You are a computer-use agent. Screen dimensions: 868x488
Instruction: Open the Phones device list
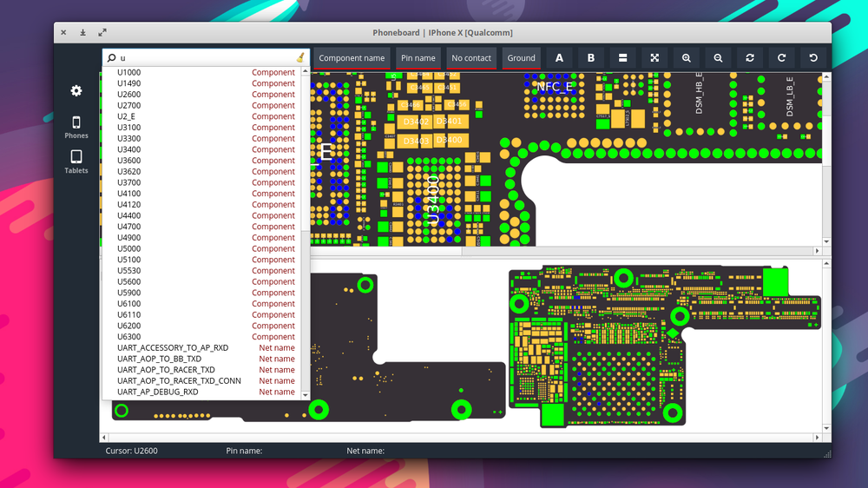click(76, 128)
